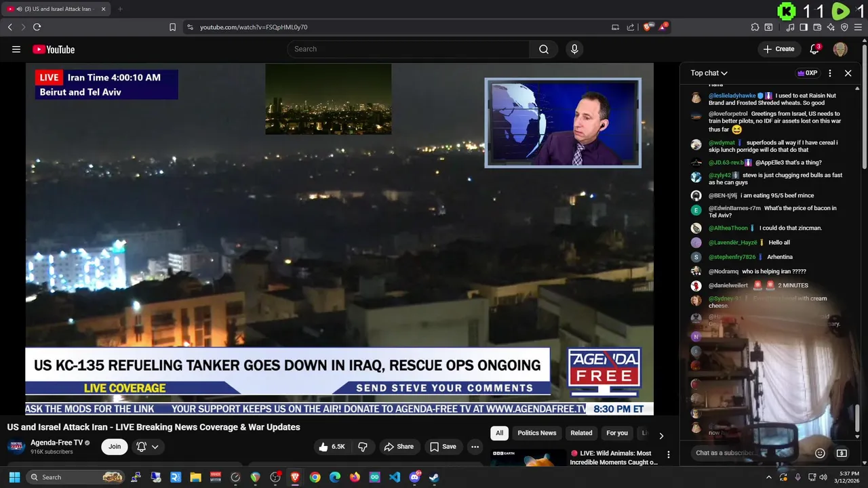Image resolution: width=868 pixels, height=488 pixels.
Task: Open more actions under the video
Action: tap(475, 447)
